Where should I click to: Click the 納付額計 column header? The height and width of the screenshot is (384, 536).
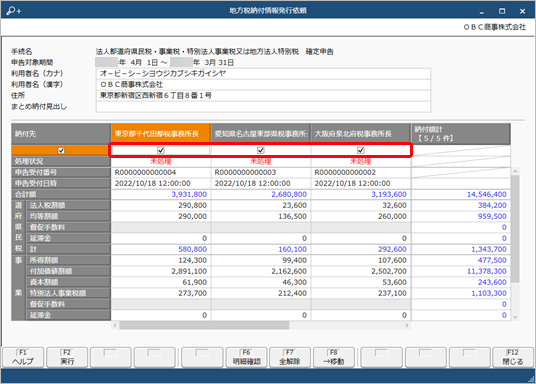pos(461,134)
